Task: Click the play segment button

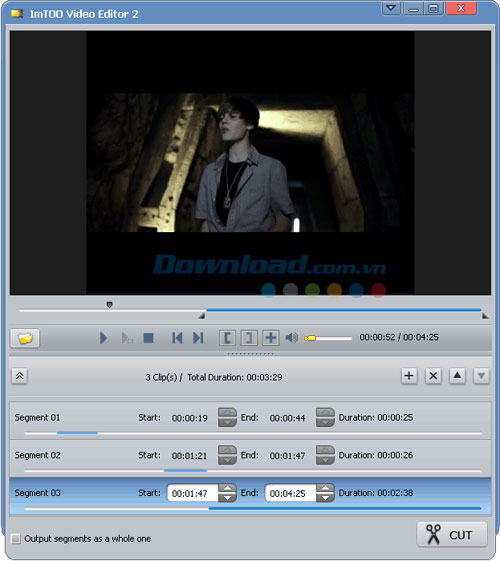Action: click(127, 338)
